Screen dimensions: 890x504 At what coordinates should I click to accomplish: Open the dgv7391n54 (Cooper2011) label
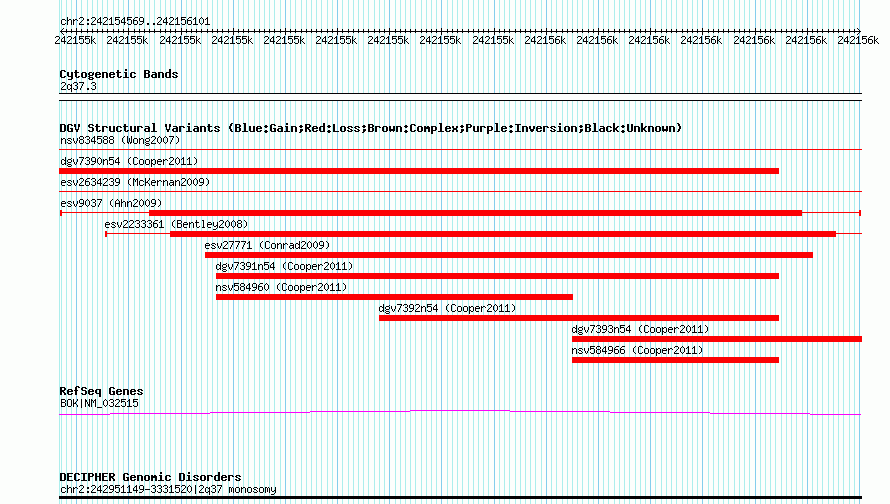click(x=284, y=266)
